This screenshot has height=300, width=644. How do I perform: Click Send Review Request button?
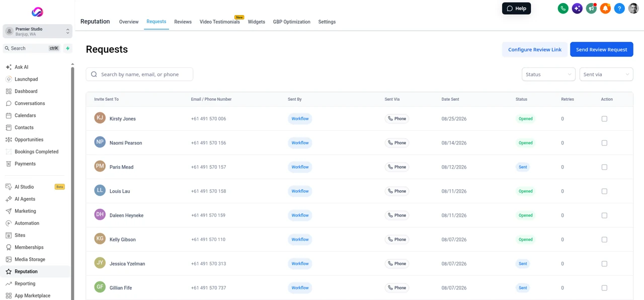(601, 49)
